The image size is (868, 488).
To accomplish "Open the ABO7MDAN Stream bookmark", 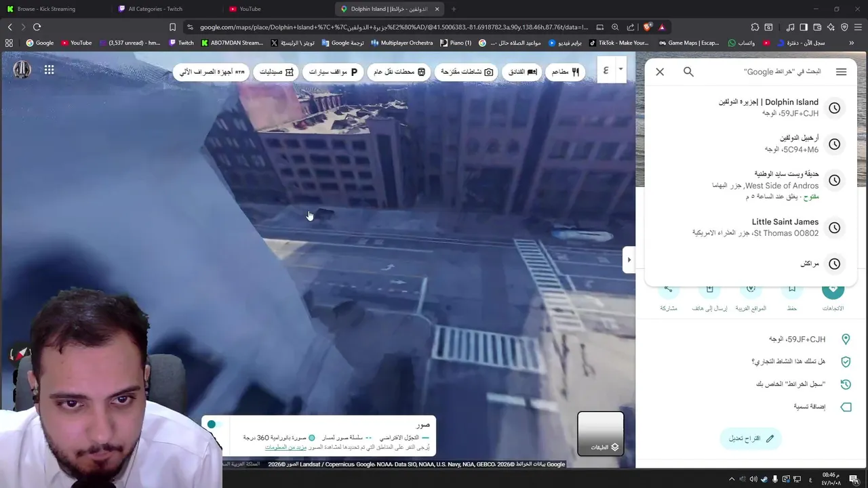I will tap(232, 43).
